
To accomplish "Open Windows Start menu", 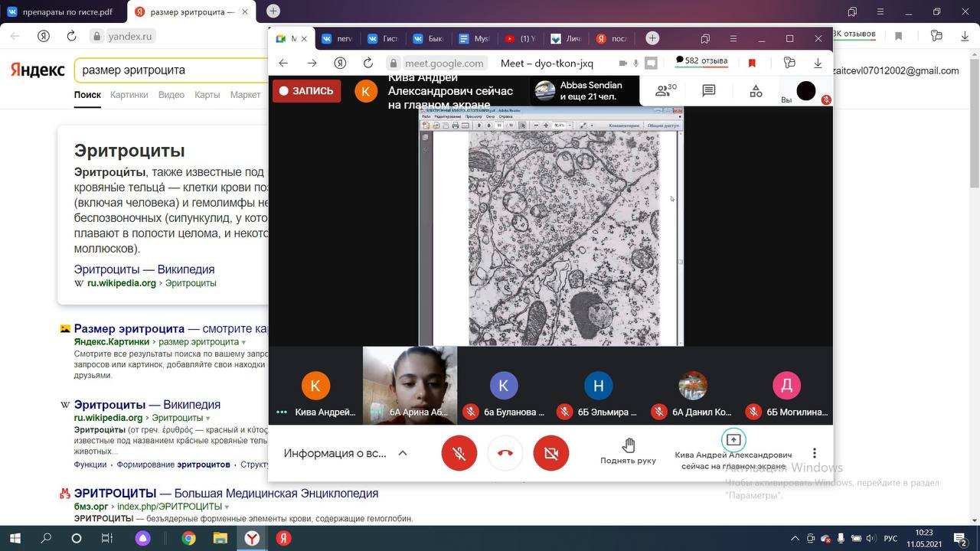I will coord(15,538).
